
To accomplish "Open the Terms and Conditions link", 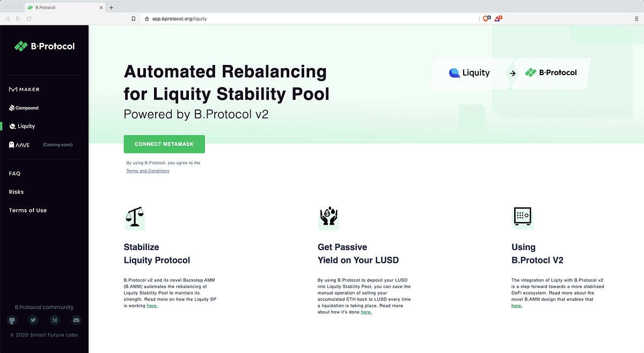I will click(148, 171).
